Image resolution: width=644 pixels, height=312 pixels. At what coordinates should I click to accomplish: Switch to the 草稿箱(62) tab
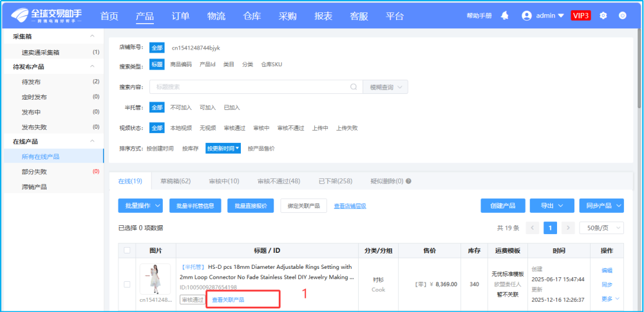coord(175,181)
